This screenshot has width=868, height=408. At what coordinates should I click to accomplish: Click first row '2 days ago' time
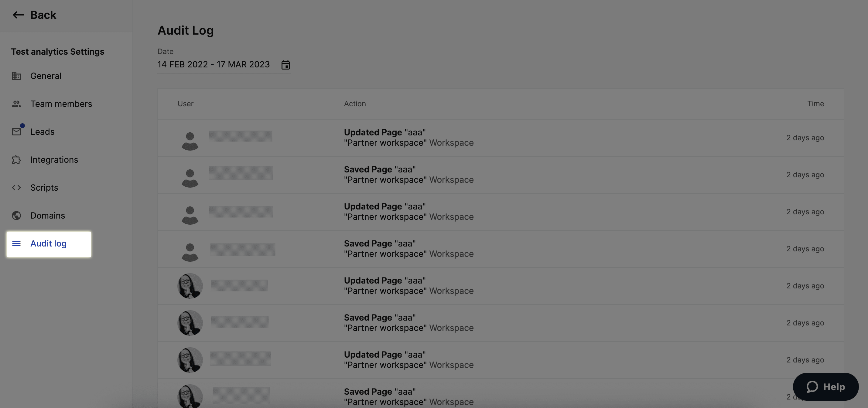point(805,138)
